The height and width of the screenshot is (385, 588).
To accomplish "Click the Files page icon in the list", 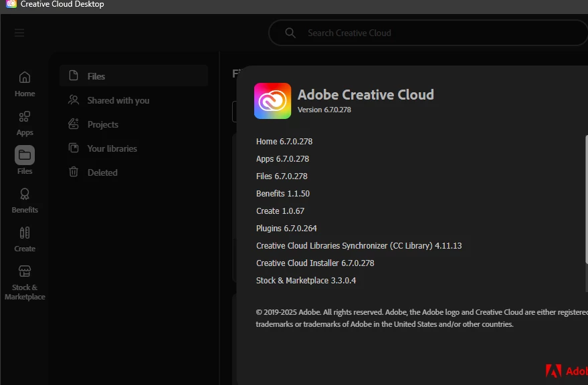I will point(74,76).
